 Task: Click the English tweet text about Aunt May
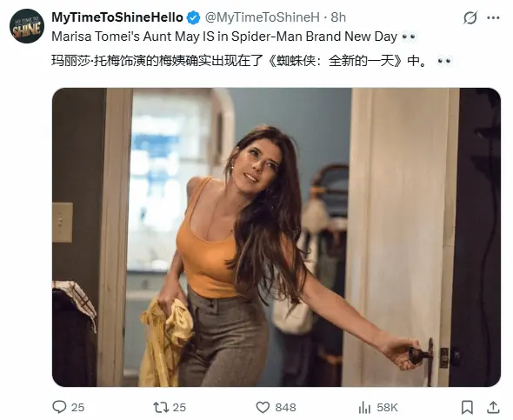click(x=224, y=37)
